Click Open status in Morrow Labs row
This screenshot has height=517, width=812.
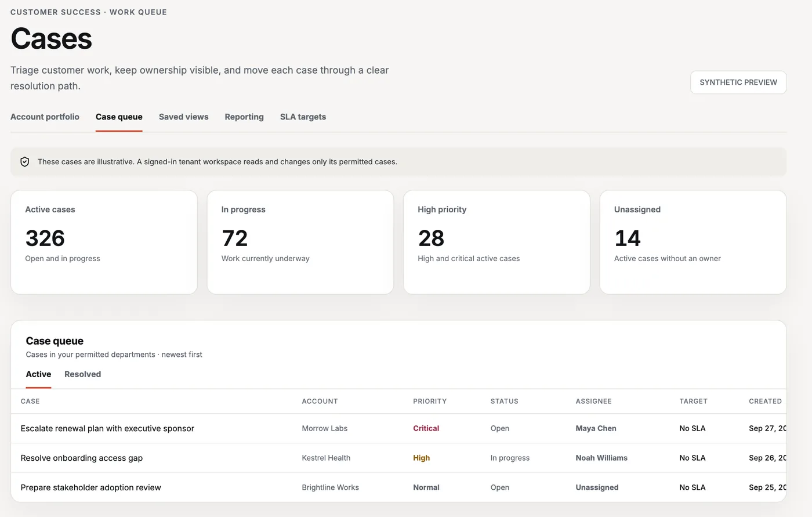point(500,428)
